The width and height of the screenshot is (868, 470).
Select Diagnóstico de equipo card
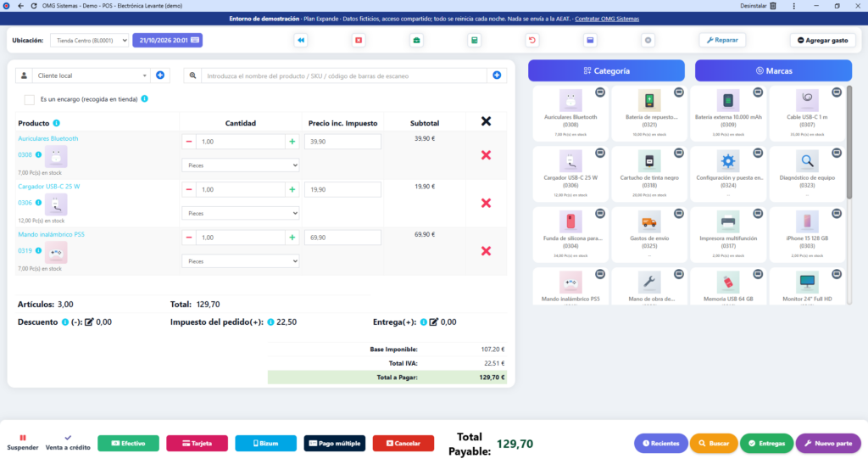tap(807, 173)
